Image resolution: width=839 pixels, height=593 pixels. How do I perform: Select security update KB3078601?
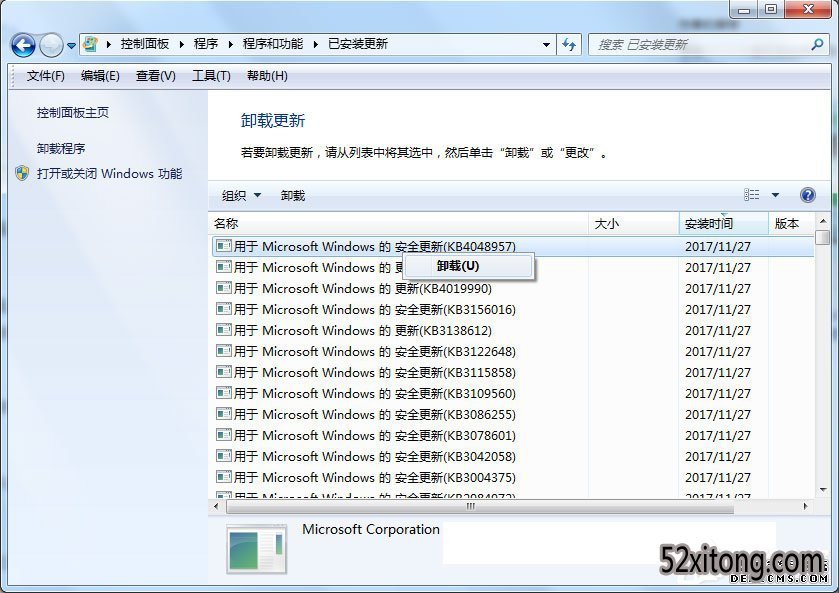coord(513,435)
